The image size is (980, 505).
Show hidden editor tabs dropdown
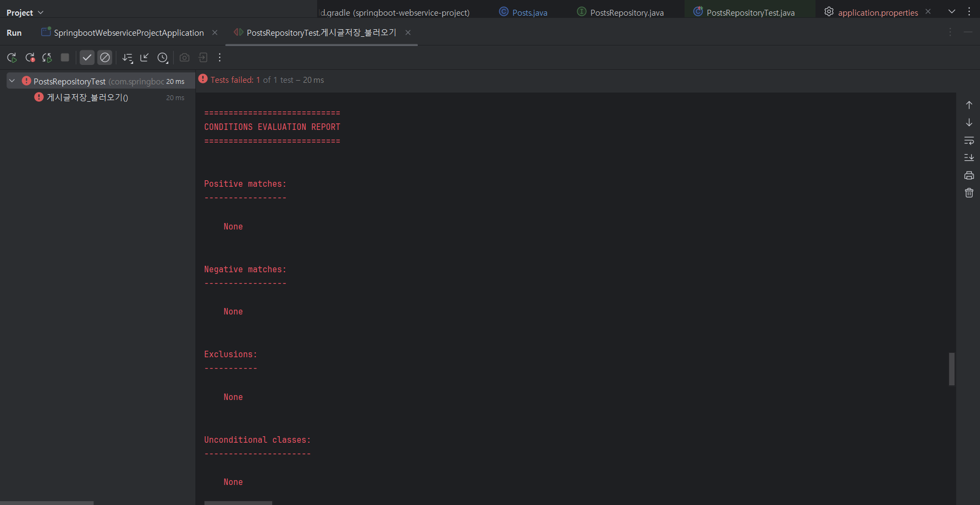click(952, 11)
